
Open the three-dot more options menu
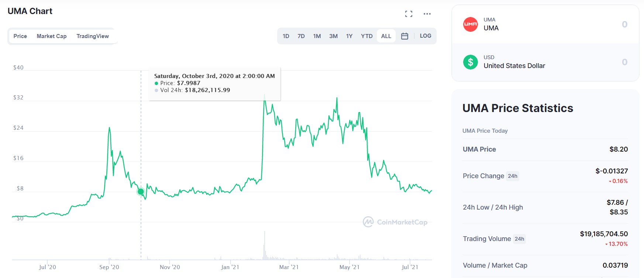tap(427, 14)
